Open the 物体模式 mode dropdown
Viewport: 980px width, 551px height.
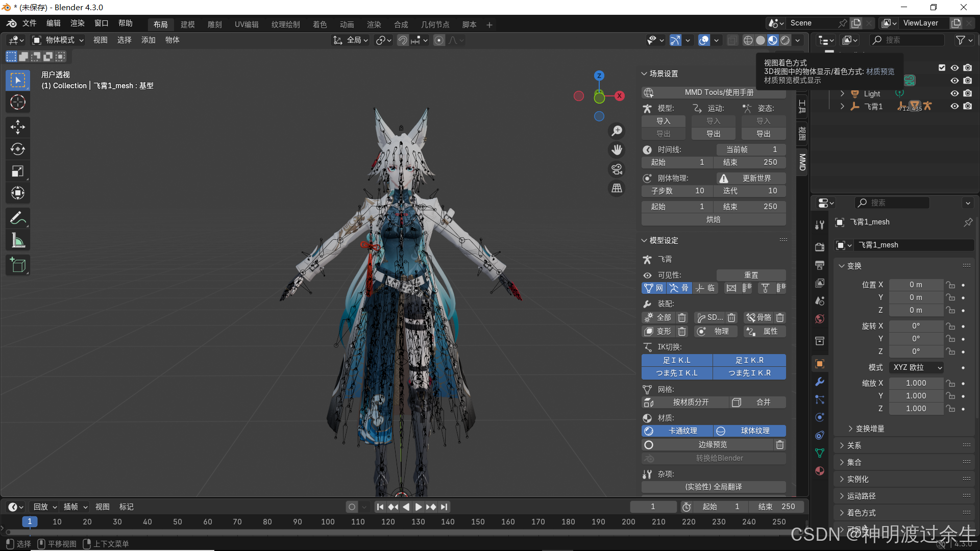[58, 40]
